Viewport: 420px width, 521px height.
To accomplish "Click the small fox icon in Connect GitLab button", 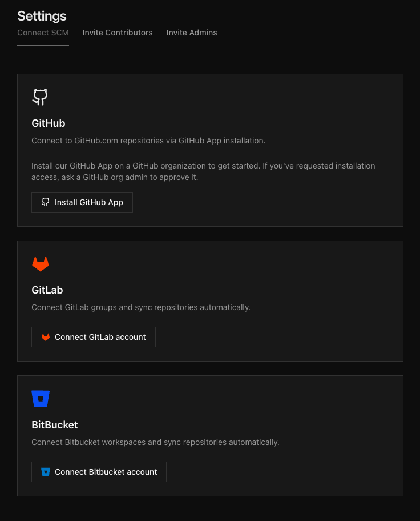I will 46,337.
